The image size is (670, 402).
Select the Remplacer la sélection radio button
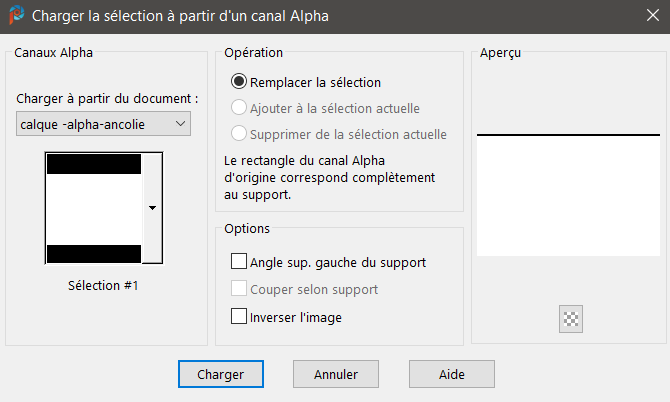pyautogui.click(x=239, y=82)
